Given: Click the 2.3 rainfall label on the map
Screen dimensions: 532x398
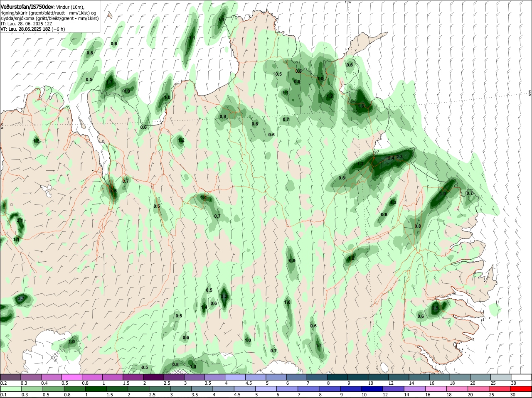Looking at the screenshot, I should coord(399,157).
